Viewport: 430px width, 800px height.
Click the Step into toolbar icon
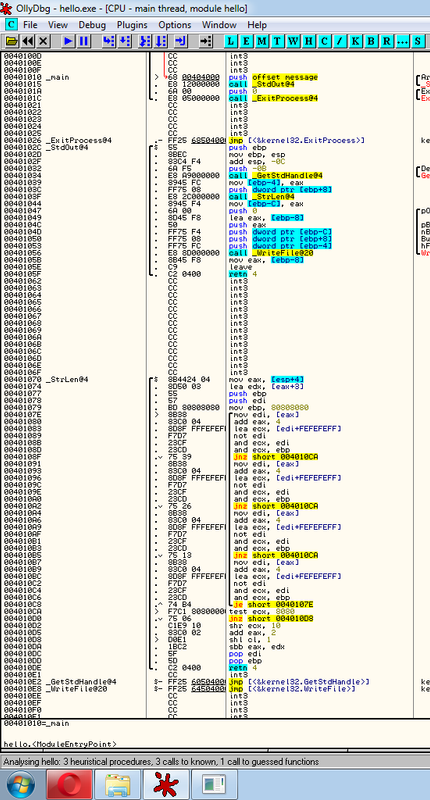(109, 41)
